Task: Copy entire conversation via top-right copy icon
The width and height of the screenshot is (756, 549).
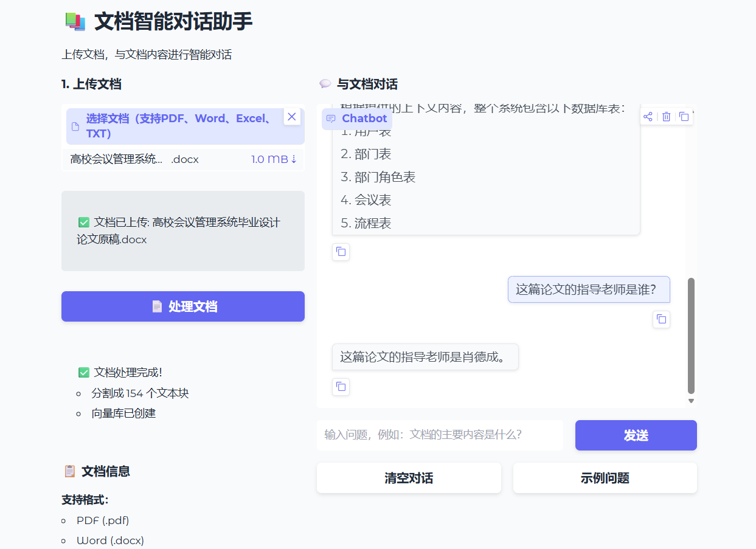Action: pyautogui.click(x=684, y=116)
